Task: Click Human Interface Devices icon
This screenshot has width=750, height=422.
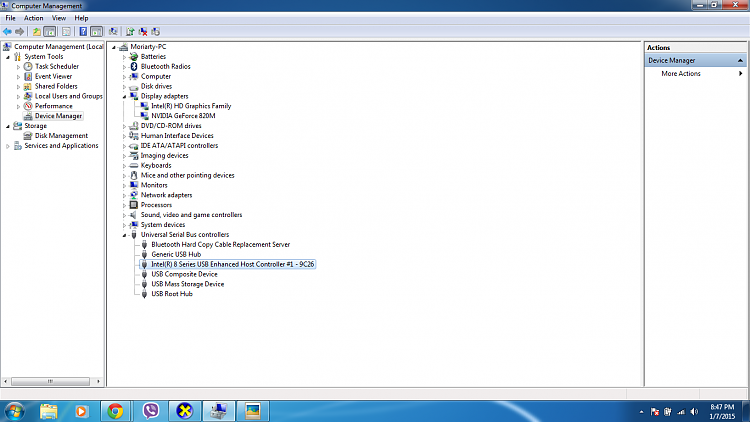Action: pos(134,136)
